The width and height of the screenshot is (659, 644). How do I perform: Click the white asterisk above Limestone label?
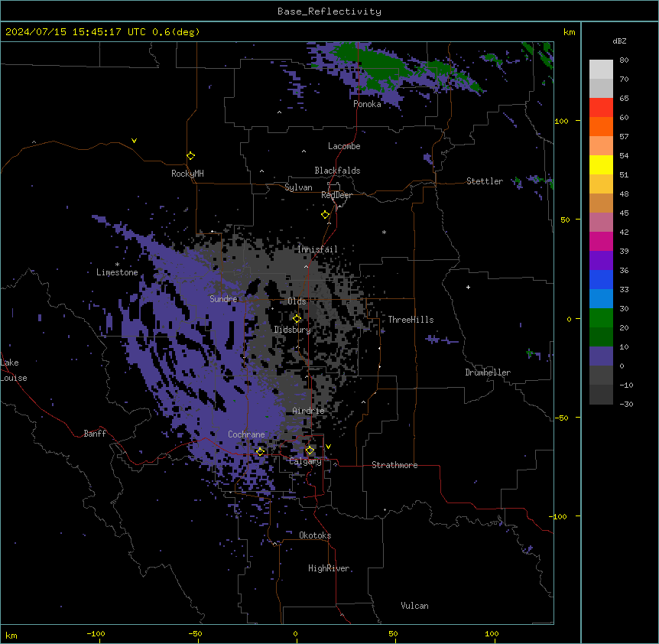[x=117, y=265]
